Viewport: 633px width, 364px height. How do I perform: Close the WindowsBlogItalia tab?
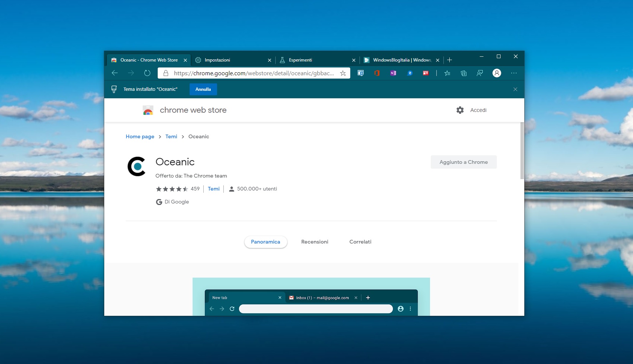[x=438, y=60]
